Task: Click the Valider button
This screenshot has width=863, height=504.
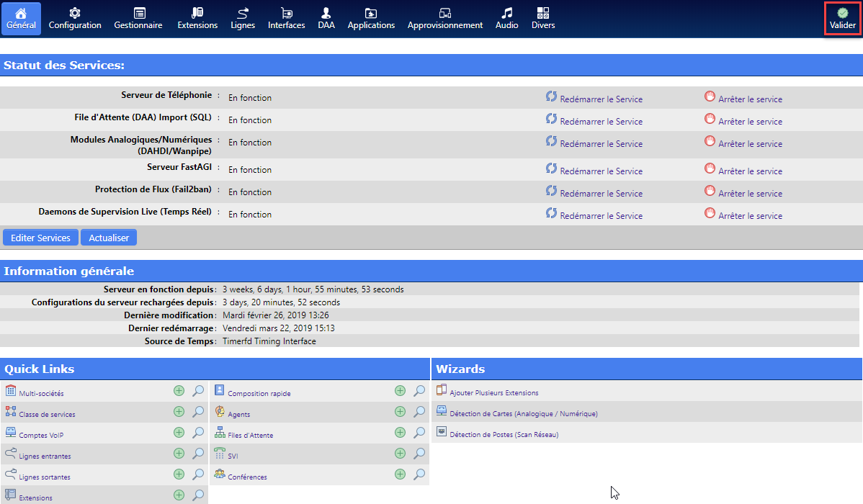Action: pyautogui.click(x=843, y=19)
